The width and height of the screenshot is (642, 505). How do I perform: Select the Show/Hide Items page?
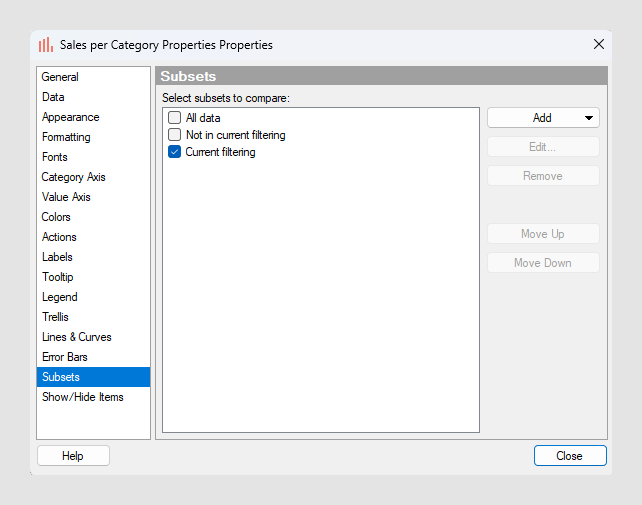(83, 397)
